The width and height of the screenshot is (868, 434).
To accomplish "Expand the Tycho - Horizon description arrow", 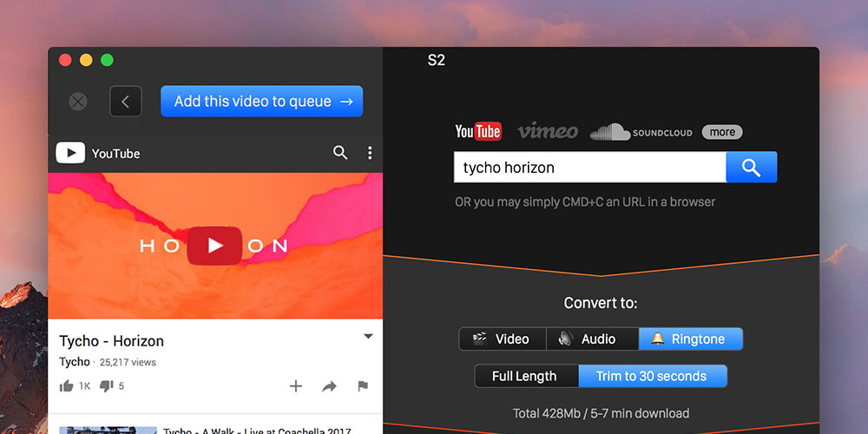I will [x=368, y=336].
